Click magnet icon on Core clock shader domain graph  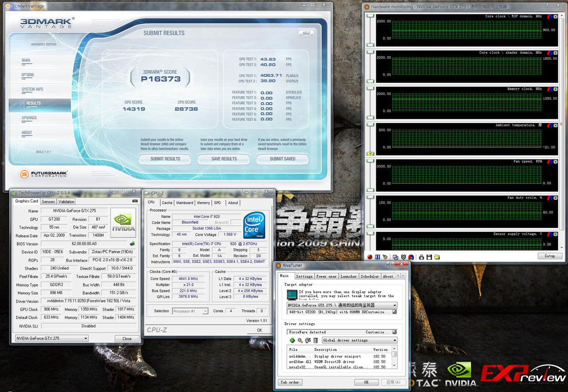(550, 53)
